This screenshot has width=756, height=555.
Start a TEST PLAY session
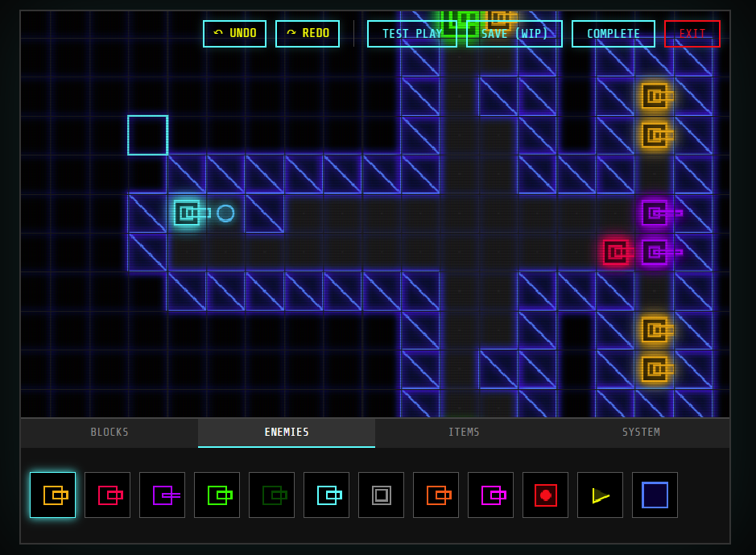tap(412, 34)
